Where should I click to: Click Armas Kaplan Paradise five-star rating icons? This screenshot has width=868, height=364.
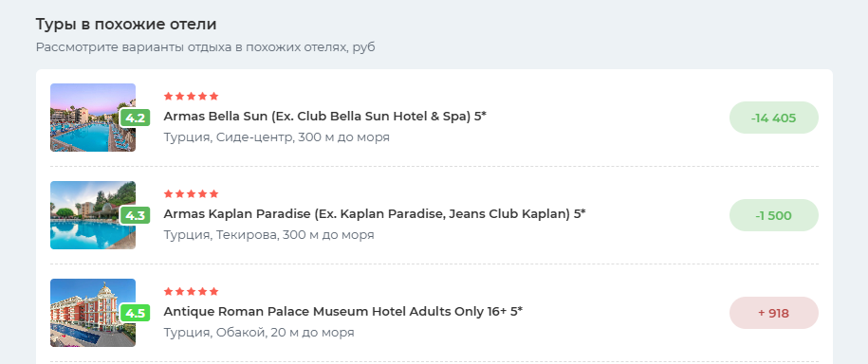click(x=191, y=194)
